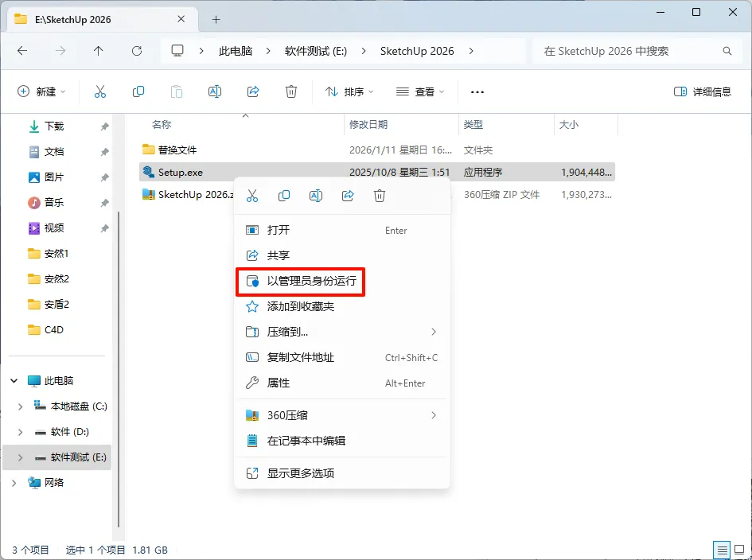Viewport: 752px width, 560px height.
Task: Open the see-more ellipsis menu
Action: pos(477,91)
